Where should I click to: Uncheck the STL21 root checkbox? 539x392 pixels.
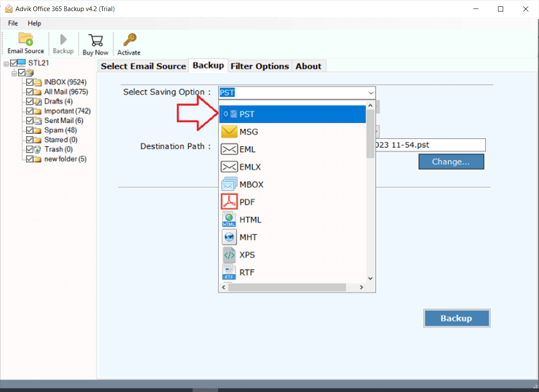click(14, 63)
